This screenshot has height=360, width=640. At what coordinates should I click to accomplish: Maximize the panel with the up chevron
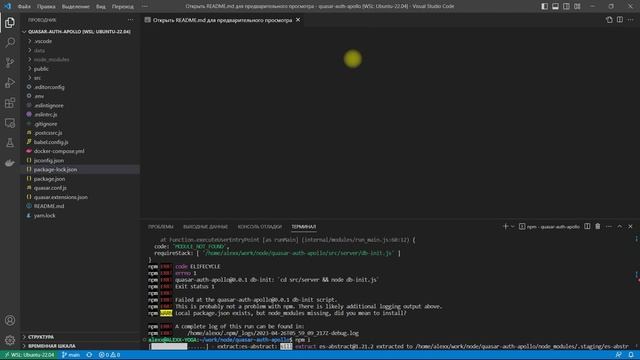pyautogui.click(x=620, y=227)
